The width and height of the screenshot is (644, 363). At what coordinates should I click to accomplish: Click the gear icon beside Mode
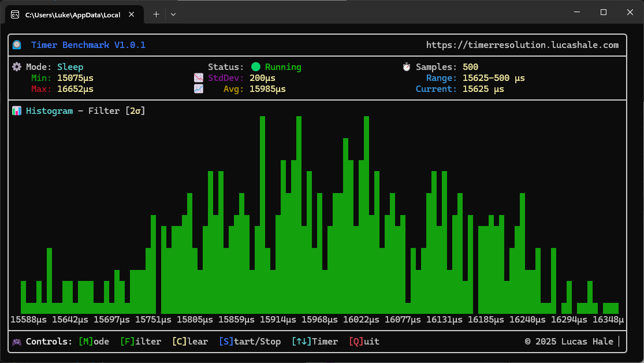pos(16,66)
